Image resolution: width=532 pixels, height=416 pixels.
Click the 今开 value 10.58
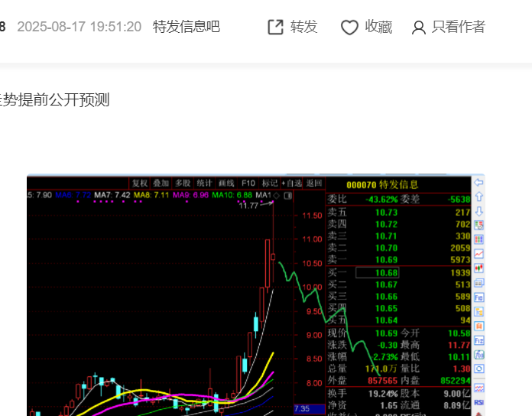(459, 333)
